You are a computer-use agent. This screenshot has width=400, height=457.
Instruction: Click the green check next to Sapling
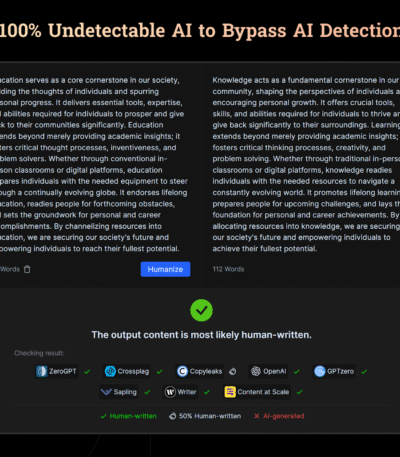tap(147, 392)
